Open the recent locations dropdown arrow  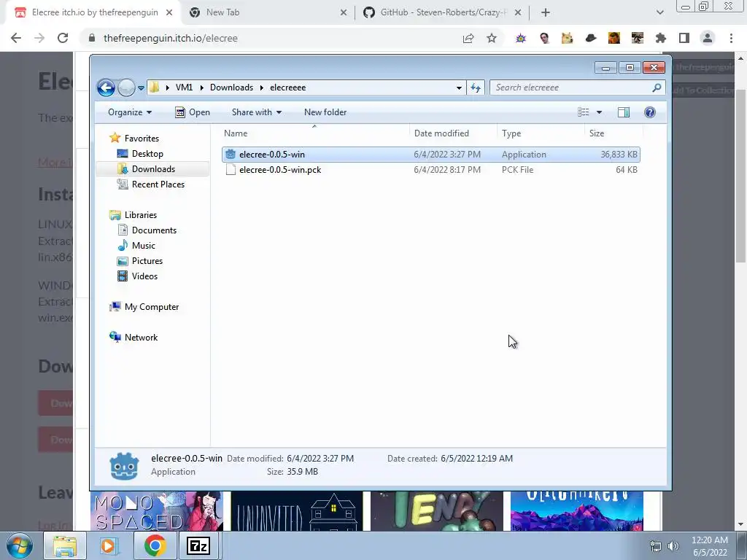pyautogui.click(x=141, y=88)
